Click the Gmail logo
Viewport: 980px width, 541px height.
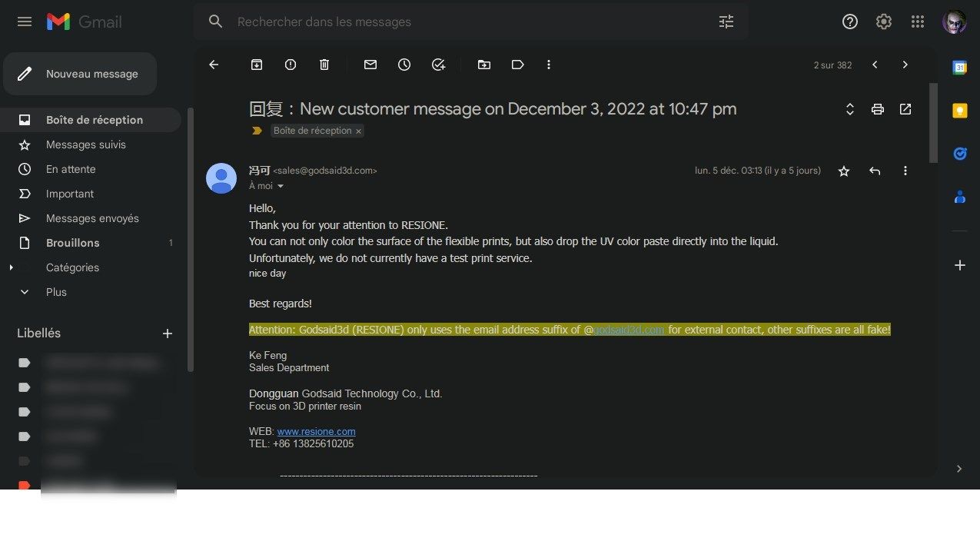84,22
